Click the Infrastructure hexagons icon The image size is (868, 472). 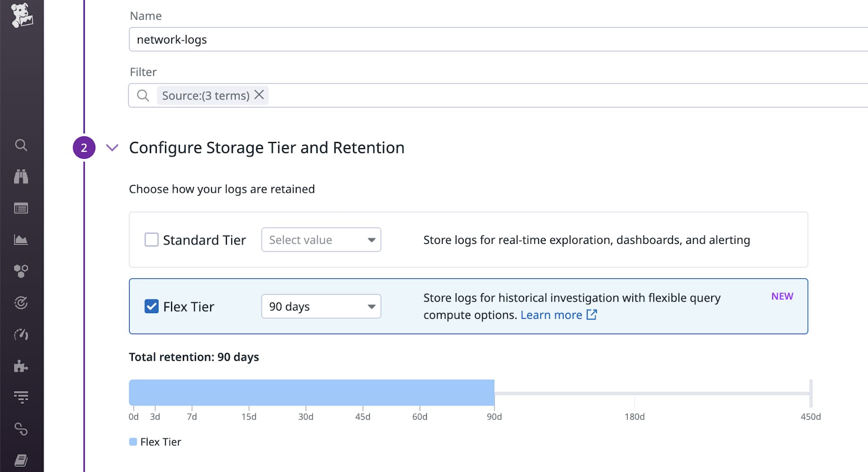[x=21, y=271]
